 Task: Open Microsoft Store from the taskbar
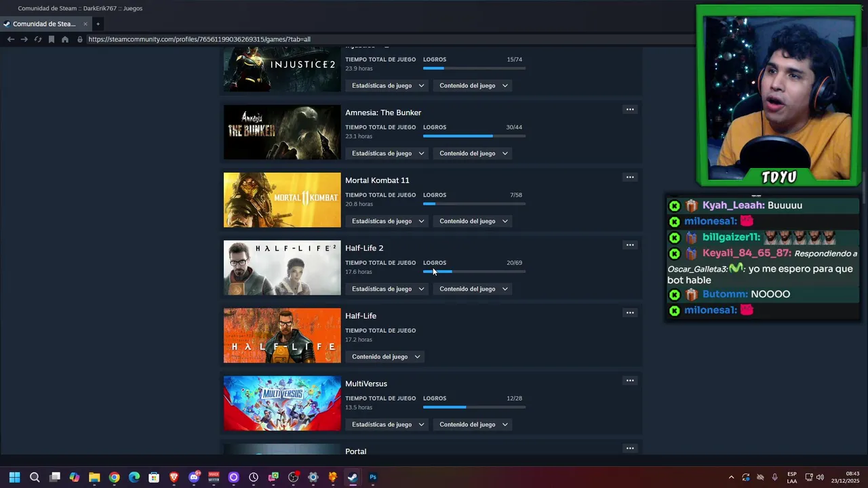154,477
